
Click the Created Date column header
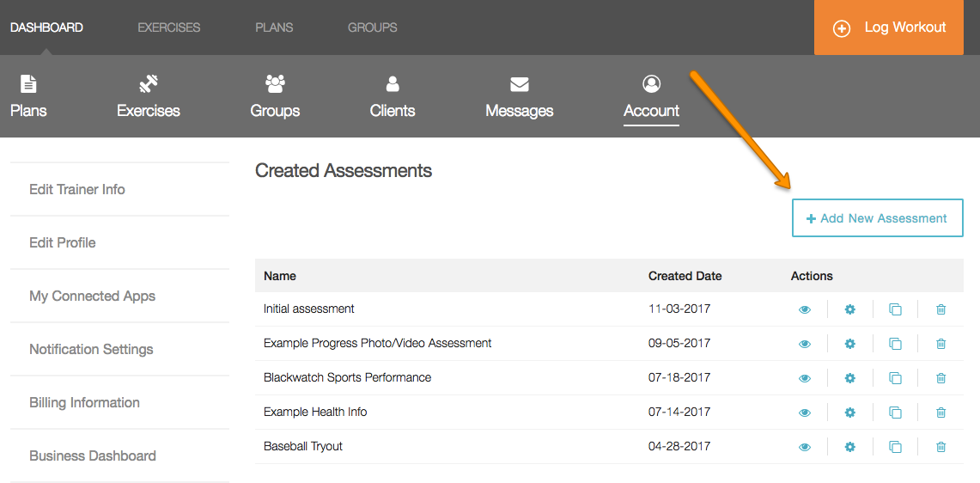click(685, 276)
